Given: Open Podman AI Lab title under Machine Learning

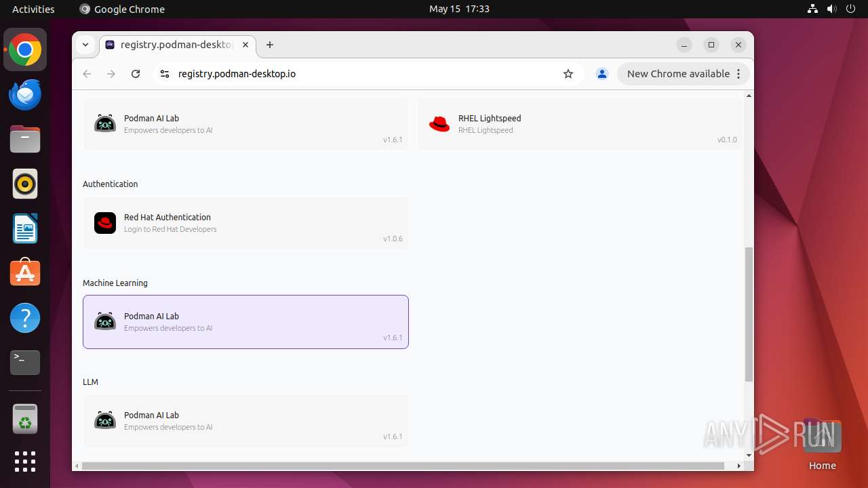Looking at the screenshot, I should pyautogui.click(x=151, y=316).
